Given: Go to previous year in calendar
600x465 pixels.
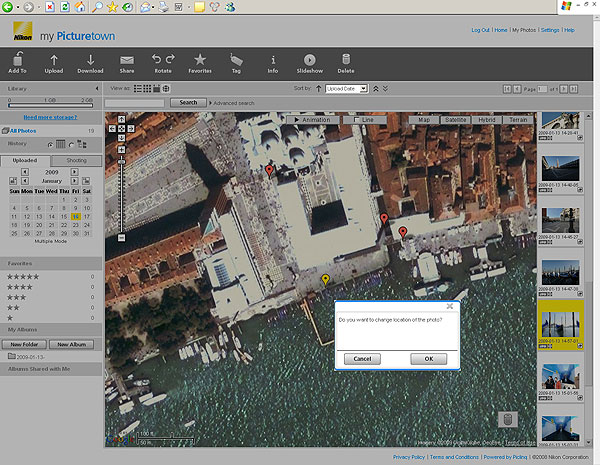Looking at the screenshot, I should 25,172.
